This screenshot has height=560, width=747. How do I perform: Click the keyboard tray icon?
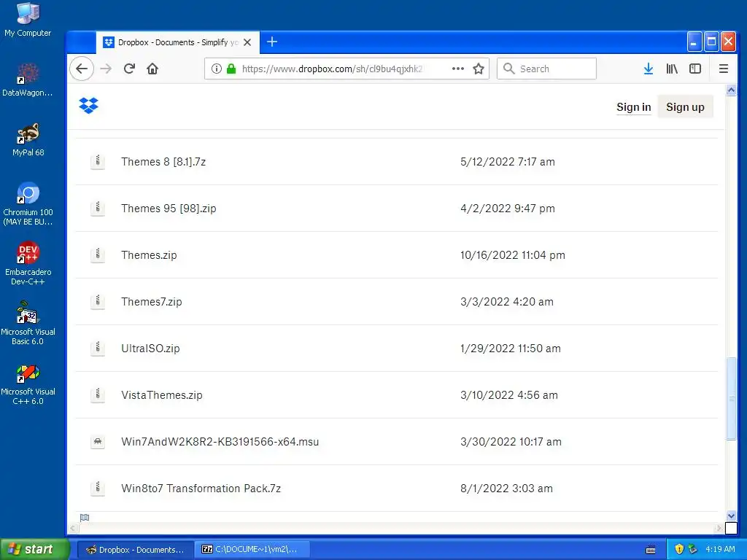650,550
